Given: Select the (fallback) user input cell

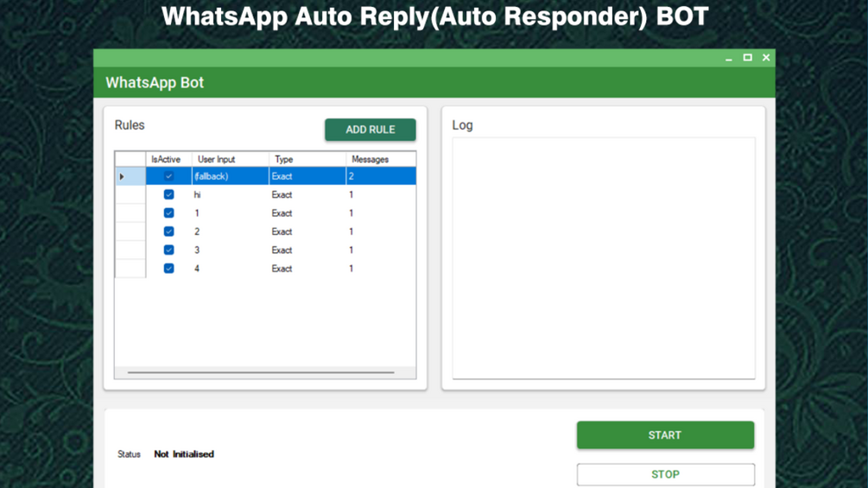Looking at the screenshot, I should [231, 176].
